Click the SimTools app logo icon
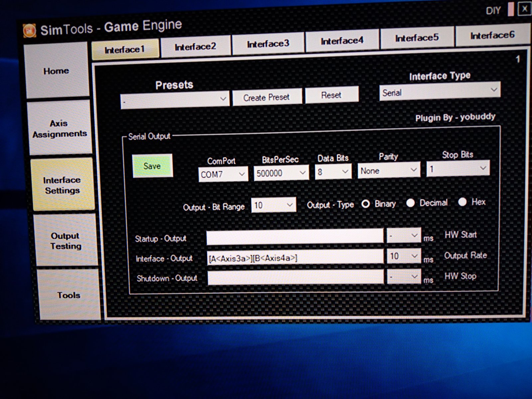Viewport: 532px width, 399px height. [29, 31]
